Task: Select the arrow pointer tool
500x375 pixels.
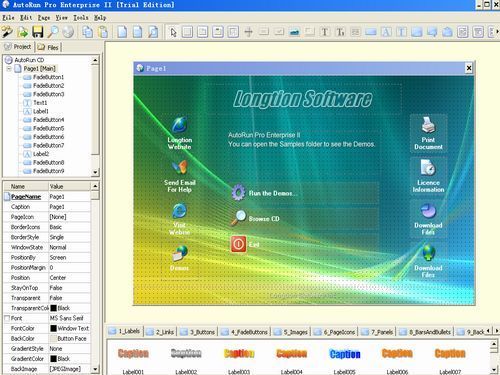Action: tap(173, 32)
